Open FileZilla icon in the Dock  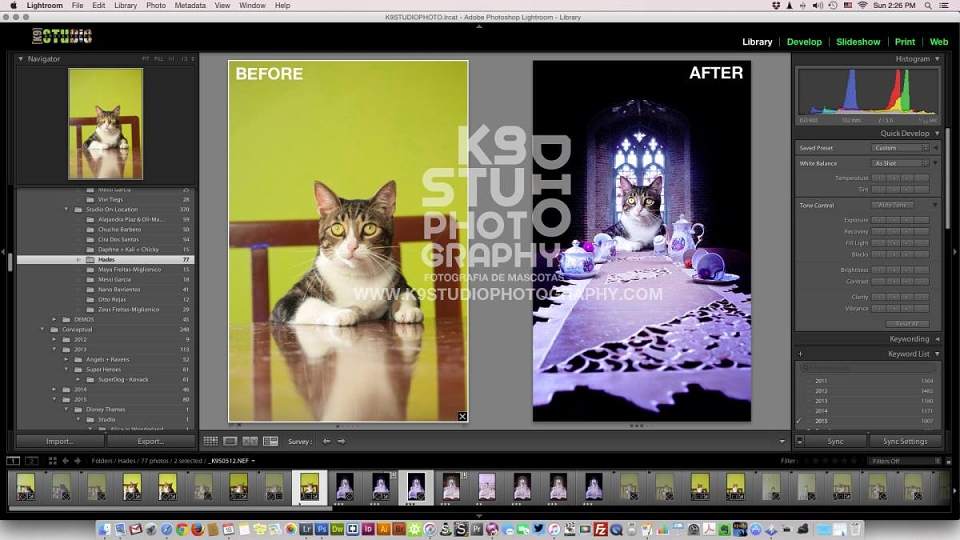[601, 529]
